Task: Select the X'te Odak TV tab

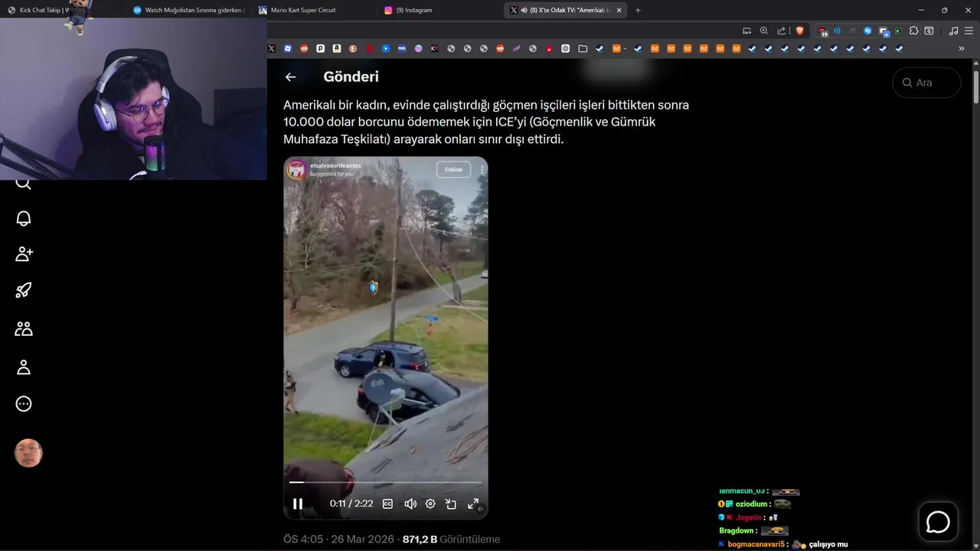Action: coord(564,10)
